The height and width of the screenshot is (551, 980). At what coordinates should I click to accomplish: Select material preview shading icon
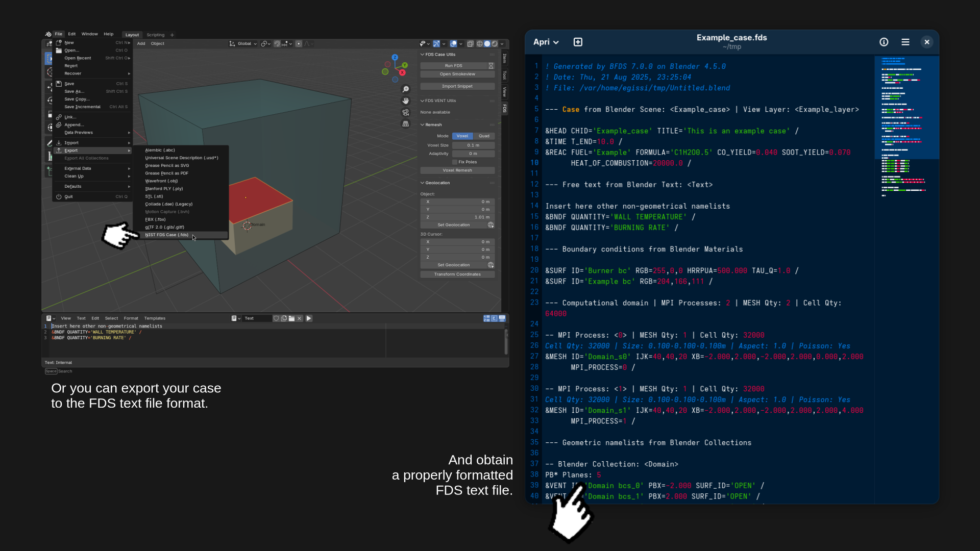point(494,44)
